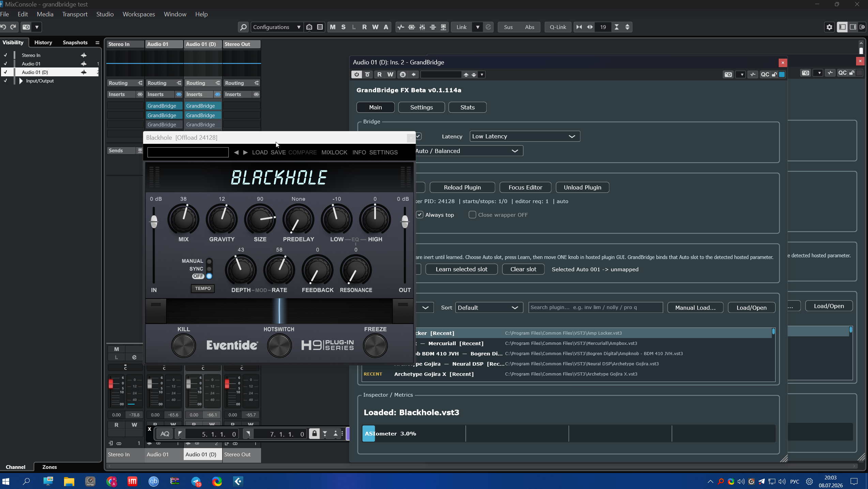This screenshot has height=489, width=868.
Task: Open the Configurations dropdown
Action: click(x=277, y=27)
